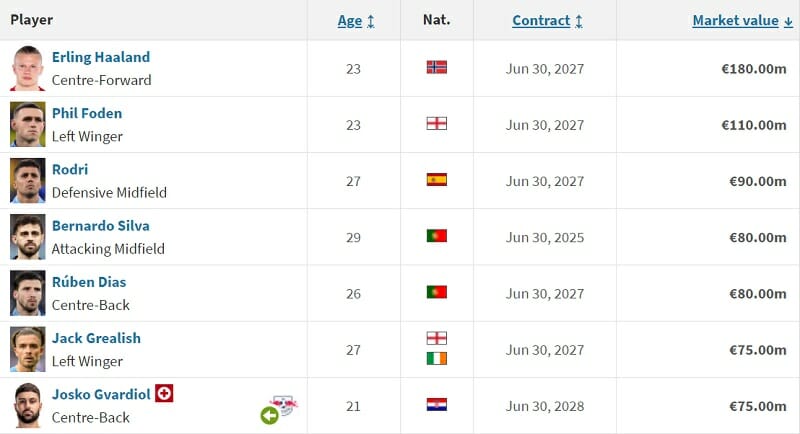Image resolution: width=800 pixels, height=434 pixels.
Task: Click the Norway flag icon
Action: click(436, 67)
